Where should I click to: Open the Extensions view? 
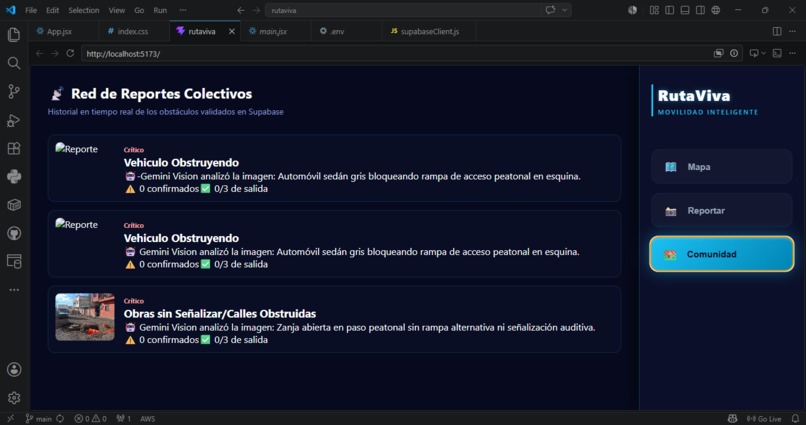(x=14, y=149)
